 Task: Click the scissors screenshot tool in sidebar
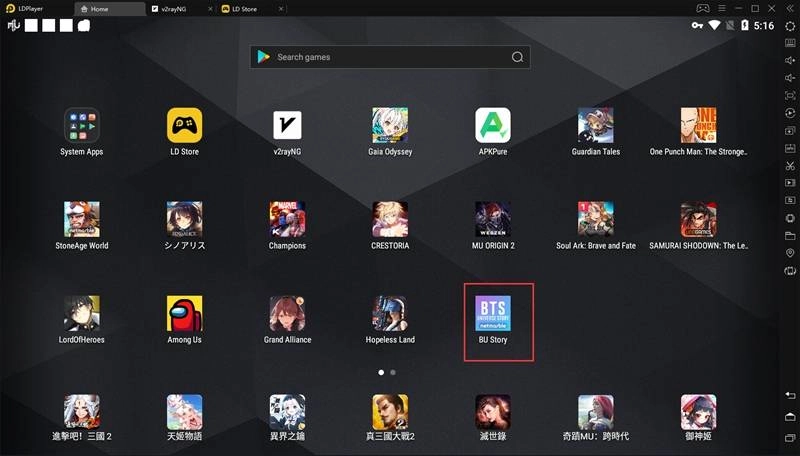coord(790,165)
